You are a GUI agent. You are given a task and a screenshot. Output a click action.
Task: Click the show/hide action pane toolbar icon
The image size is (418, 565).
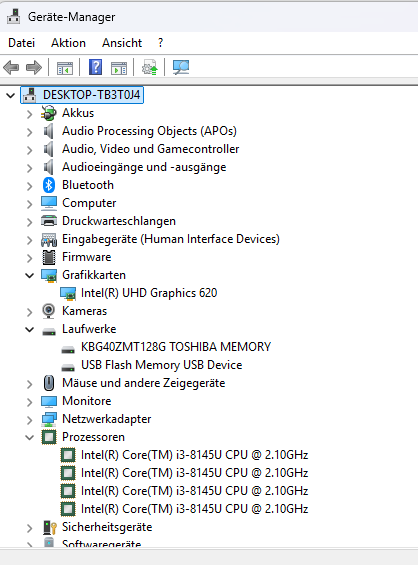[119, 67]
